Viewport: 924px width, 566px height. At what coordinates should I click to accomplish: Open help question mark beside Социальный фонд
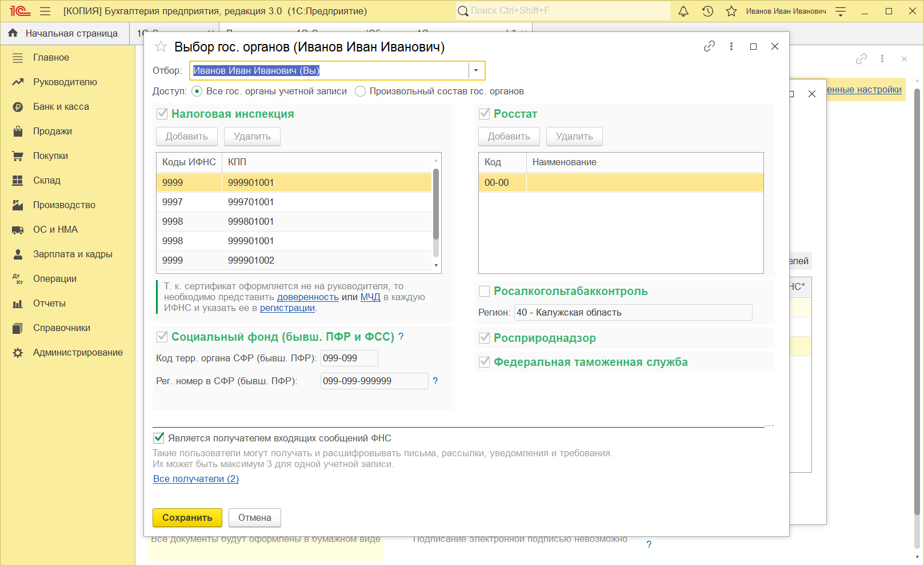point(401,337)
